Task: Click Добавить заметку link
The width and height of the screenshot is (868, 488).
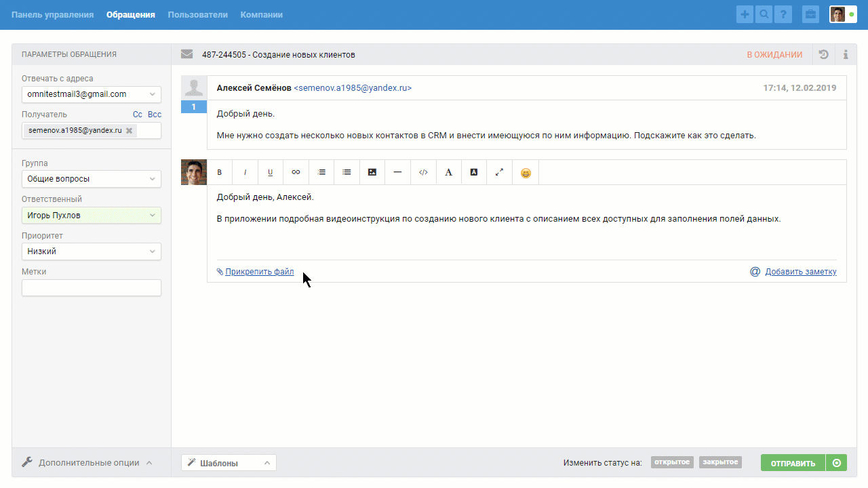Action: pyautogui.click(x=801, y=272)
